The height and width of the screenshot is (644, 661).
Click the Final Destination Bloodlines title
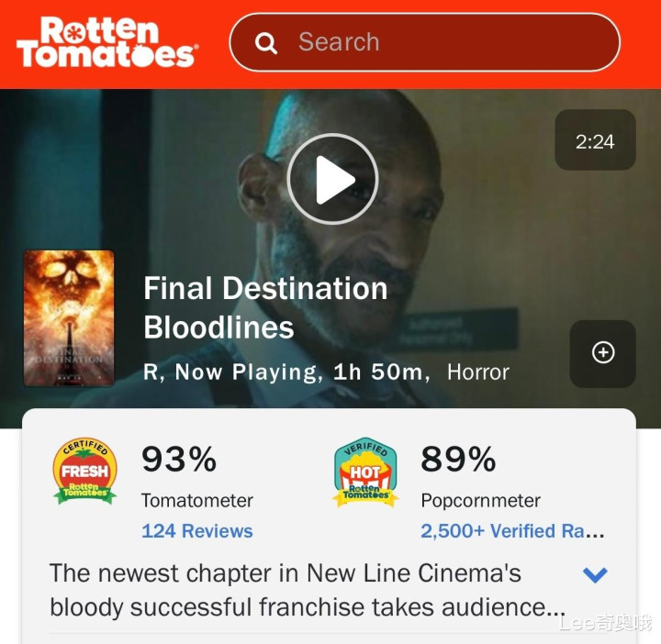(x=265, y=307)
